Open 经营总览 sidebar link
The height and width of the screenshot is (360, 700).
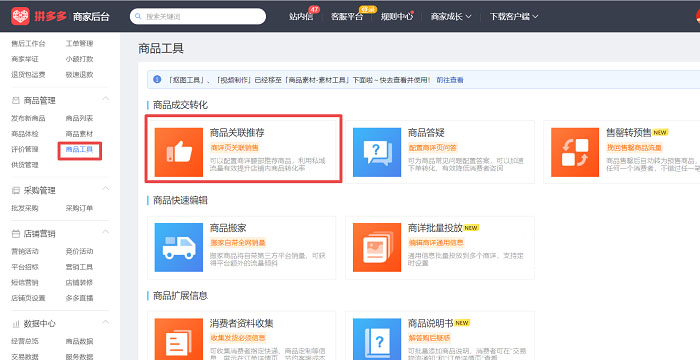(x=25, y=341)
